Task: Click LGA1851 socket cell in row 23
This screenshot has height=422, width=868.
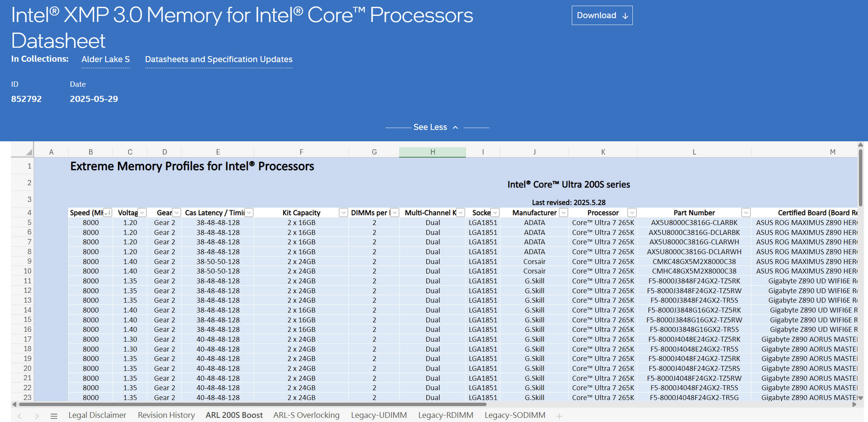Action: 483,397
